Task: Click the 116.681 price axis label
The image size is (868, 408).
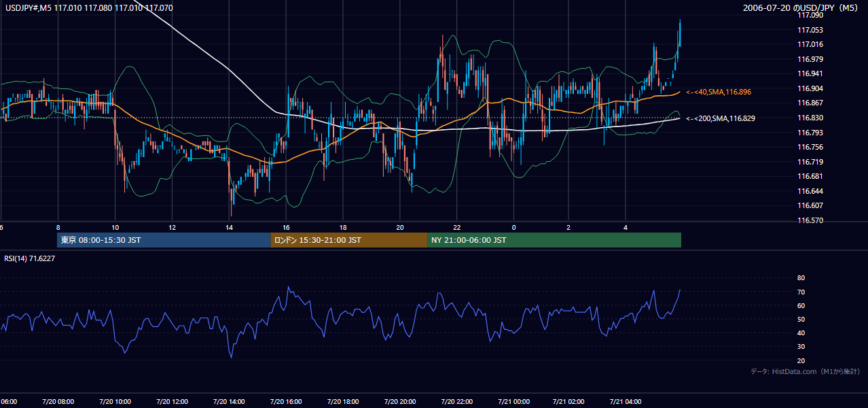Action: [810, 176]
